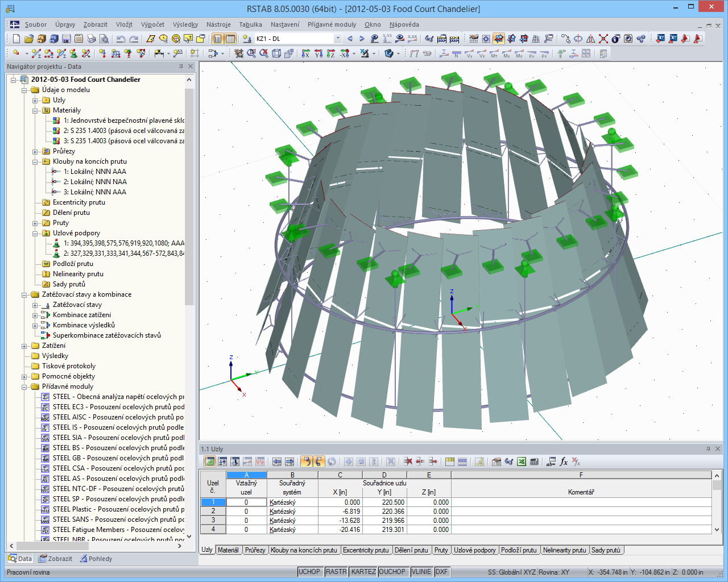728x582 pixels.
Task: Click the fx formula icon in table toolbar
Action: (x=564, y=462)
